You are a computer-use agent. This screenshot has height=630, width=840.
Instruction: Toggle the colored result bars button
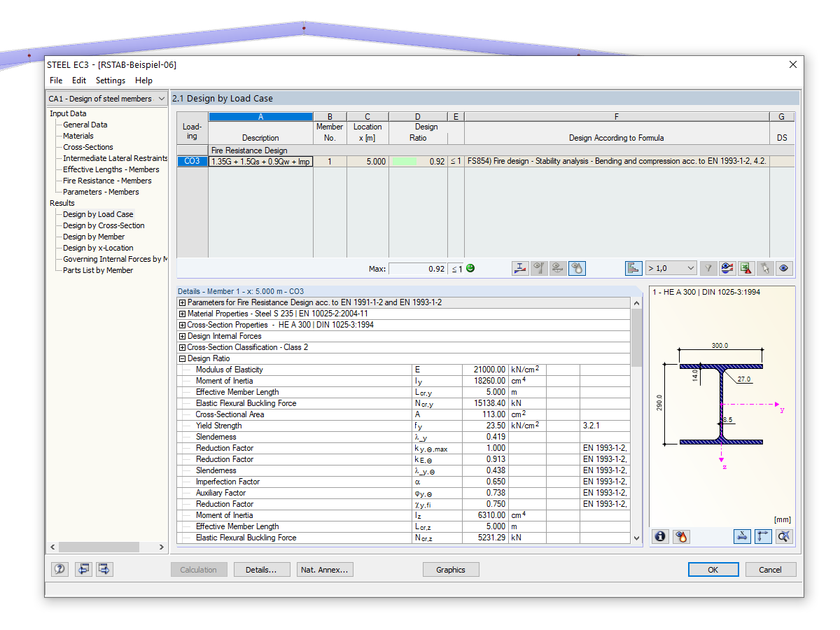[633, 268]
